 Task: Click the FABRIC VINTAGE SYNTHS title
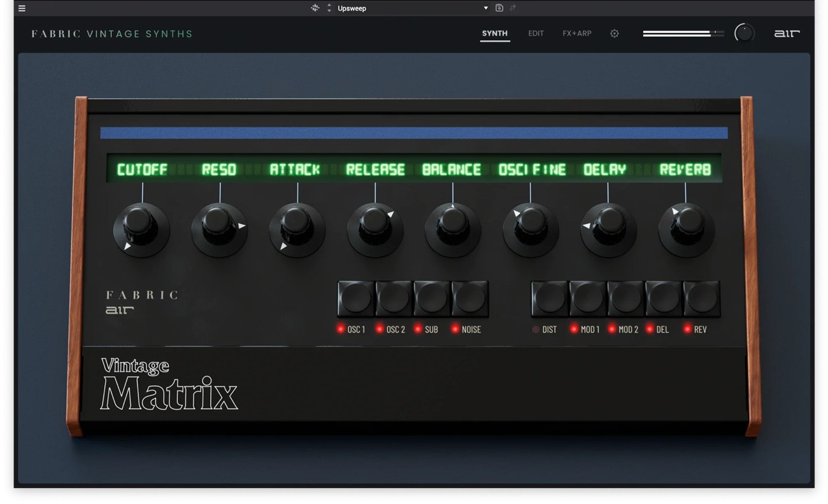tap(112, 34)
